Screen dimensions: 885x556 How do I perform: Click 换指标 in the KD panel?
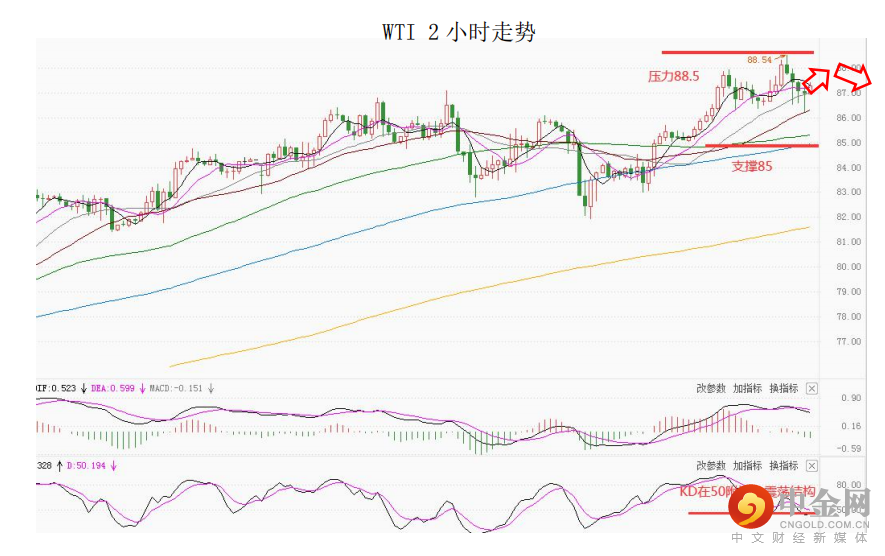(784, 466)
